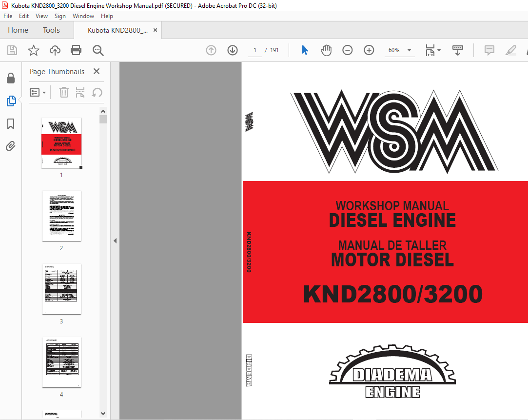Click the thumbnail scrollbar handle
The image size is (528, 420).
[103, 119]
